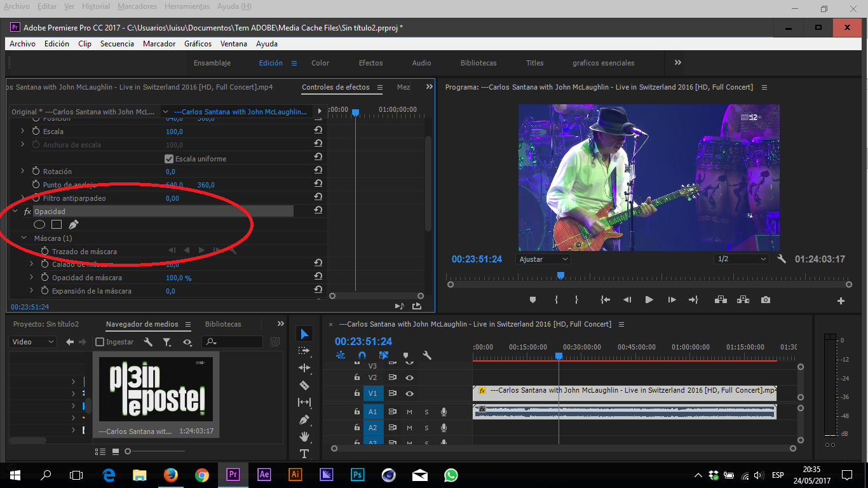
Task: Step forward one frame
Action: [672, 300]
